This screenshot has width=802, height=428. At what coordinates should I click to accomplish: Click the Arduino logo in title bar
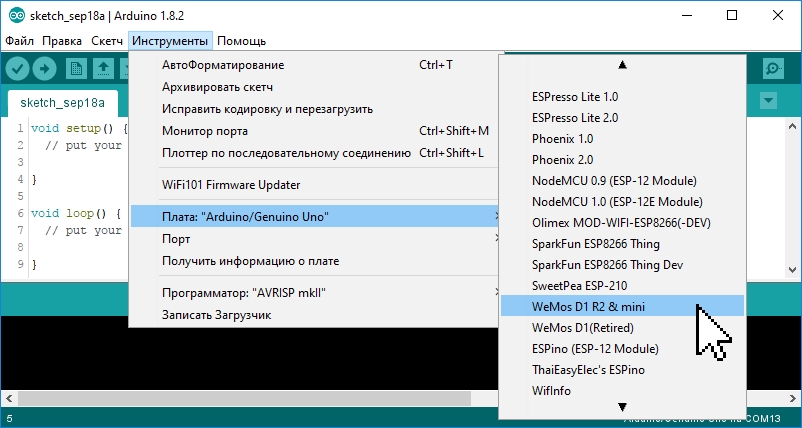pyautogui.click(x=16, y=15)
